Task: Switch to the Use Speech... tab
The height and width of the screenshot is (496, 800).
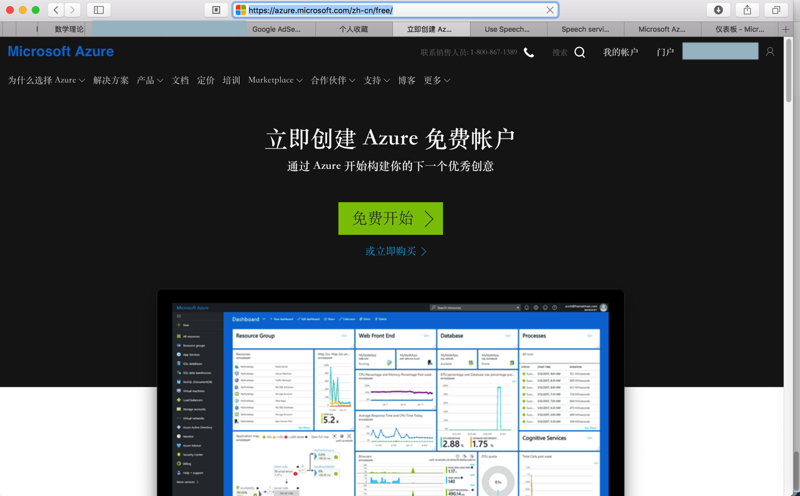Action: pos(507,29)
